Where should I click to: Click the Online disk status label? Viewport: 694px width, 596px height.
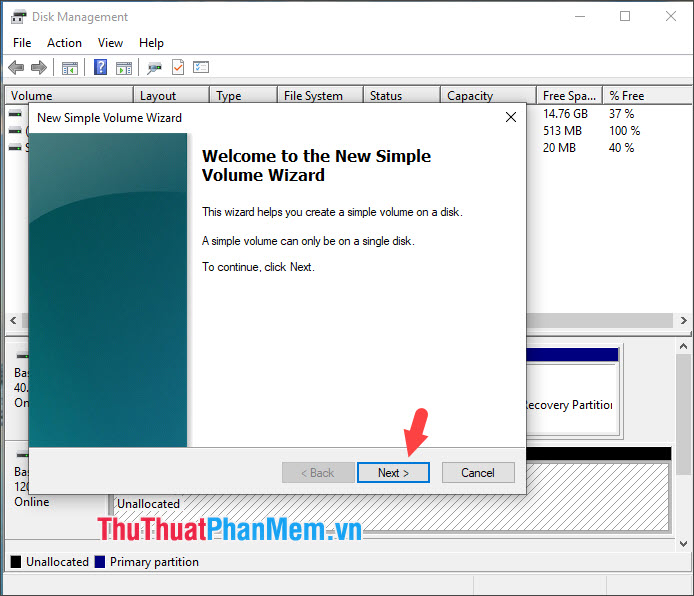[31, 502]
